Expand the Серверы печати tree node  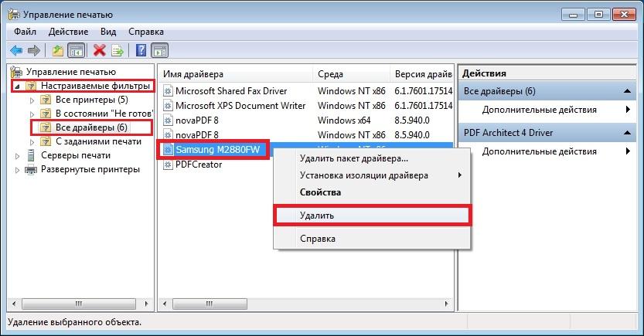click(18, 155)
